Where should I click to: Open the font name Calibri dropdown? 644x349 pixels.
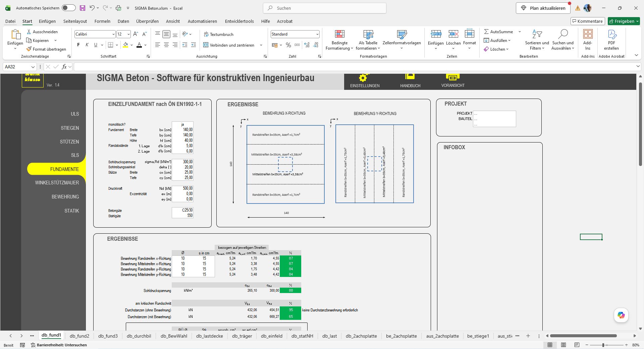tap(113, 34)
